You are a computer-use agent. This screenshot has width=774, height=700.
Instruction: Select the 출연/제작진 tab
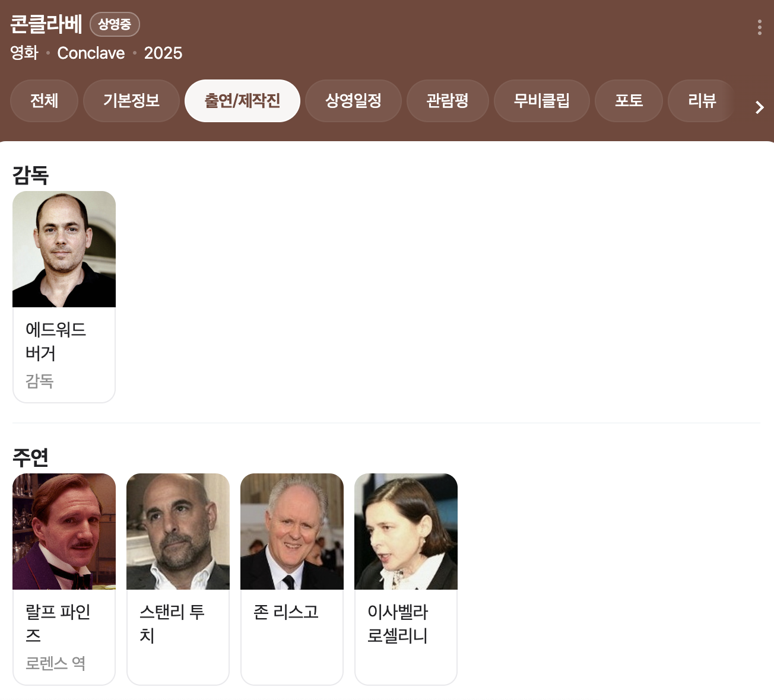click(x=242, y=101)
